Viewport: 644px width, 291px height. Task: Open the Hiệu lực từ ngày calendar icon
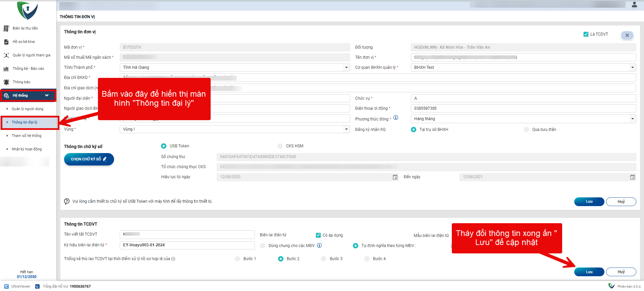click(x=395, y=177)
